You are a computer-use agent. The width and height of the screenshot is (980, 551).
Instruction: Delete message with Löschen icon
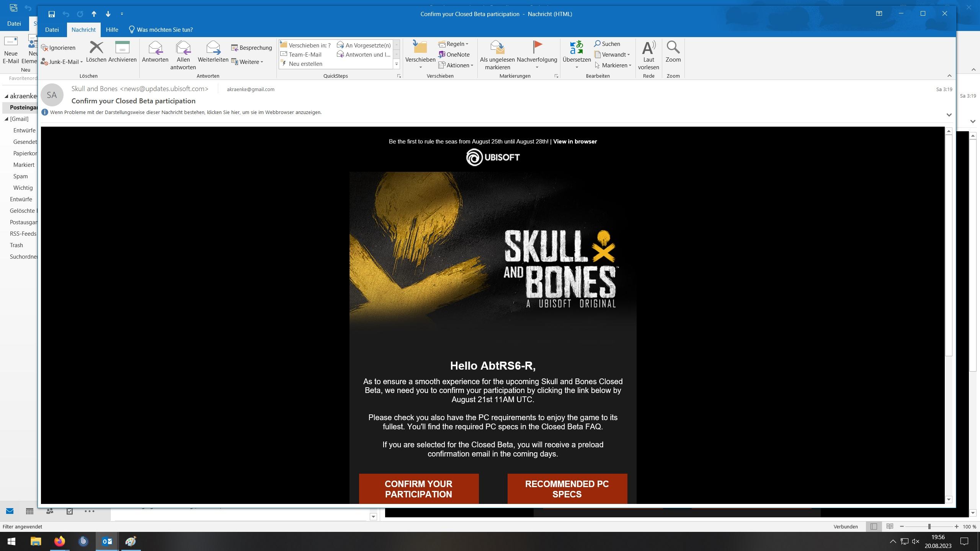pos(96,49)
